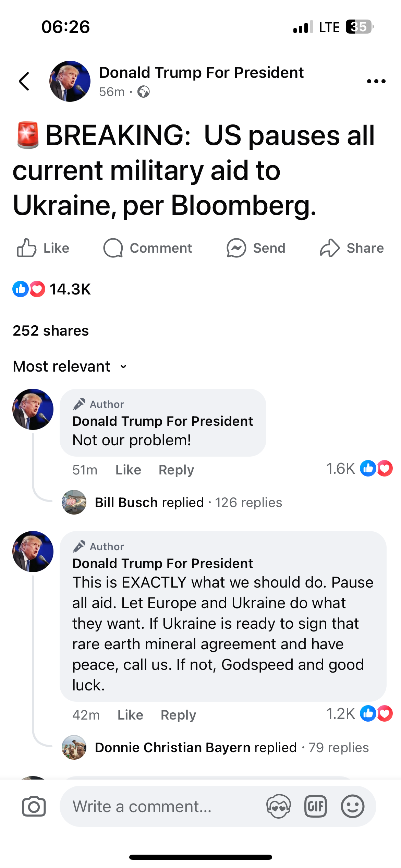The height and width of the screenshot is (868, 401).
Task: Open the three-dot post options menu
Action: click(376, 82)
